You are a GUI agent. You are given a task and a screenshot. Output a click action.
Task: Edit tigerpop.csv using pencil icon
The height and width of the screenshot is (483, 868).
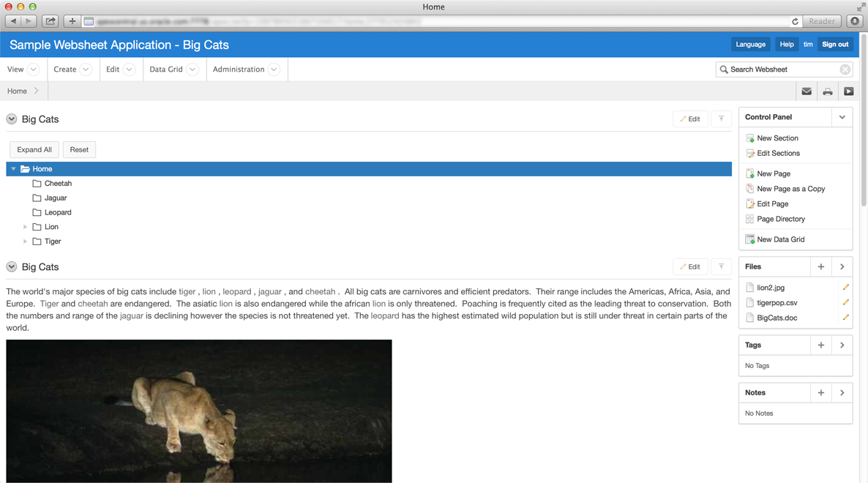[845, 302]
